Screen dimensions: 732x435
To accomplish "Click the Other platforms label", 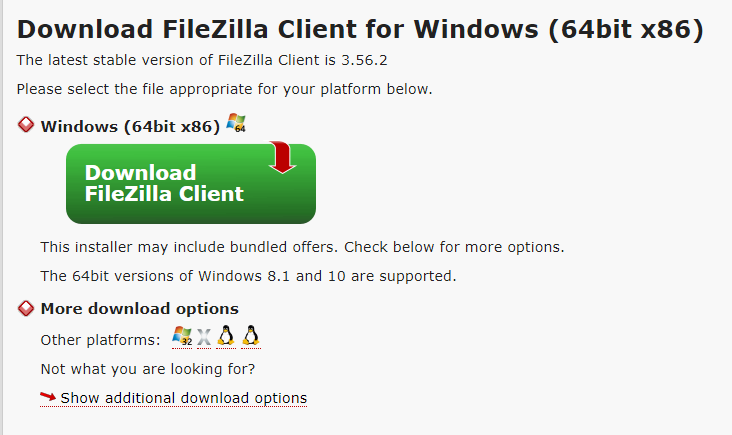I will click(100, 340).
